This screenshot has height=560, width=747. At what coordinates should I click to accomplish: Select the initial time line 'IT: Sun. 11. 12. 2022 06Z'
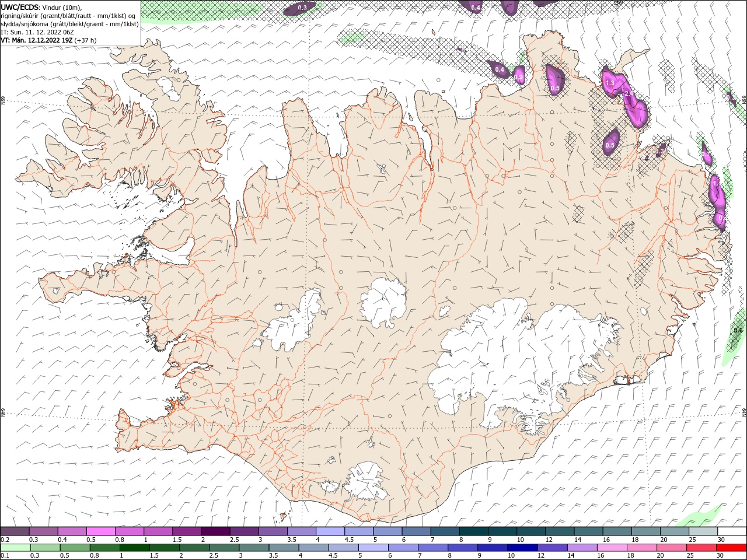tap(38, 32)
